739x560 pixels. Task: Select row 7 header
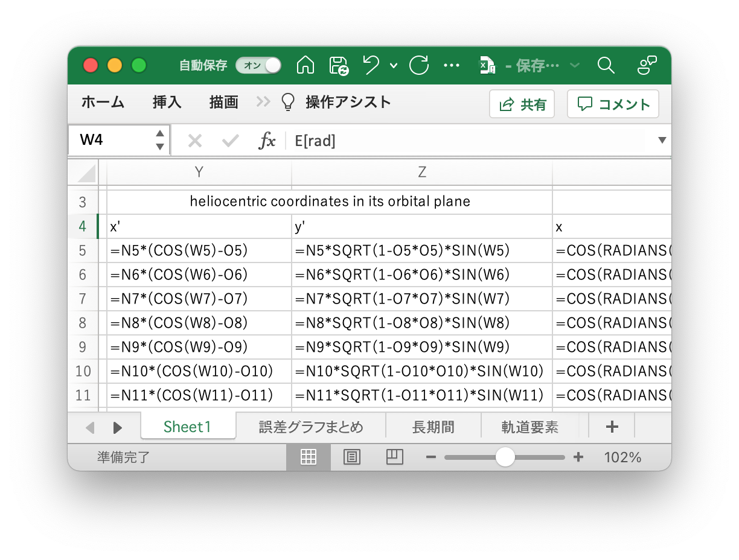(83, 299)
